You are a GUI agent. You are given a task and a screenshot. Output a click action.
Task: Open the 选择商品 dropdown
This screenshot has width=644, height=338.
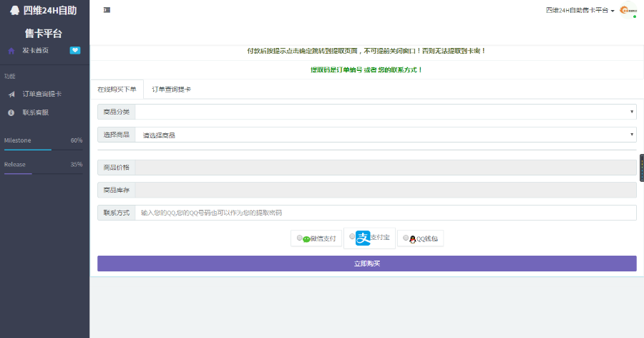coord(386,135)
